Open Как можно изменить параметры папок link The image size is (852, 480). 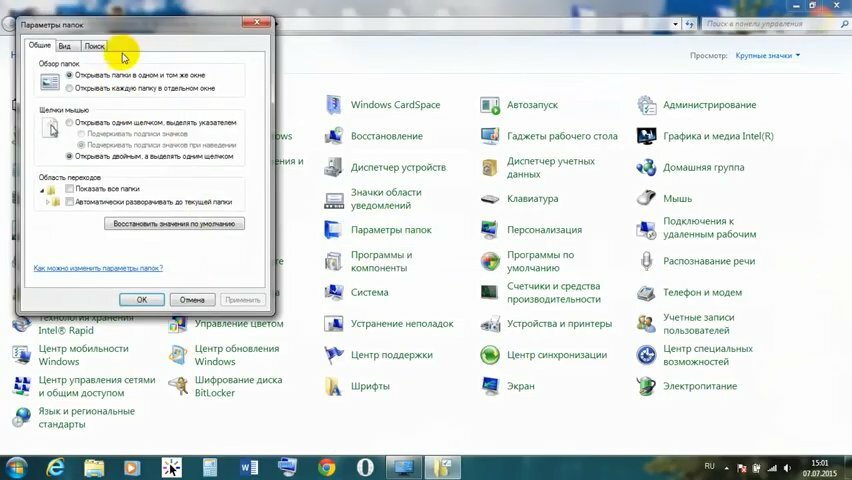(98, 268)
